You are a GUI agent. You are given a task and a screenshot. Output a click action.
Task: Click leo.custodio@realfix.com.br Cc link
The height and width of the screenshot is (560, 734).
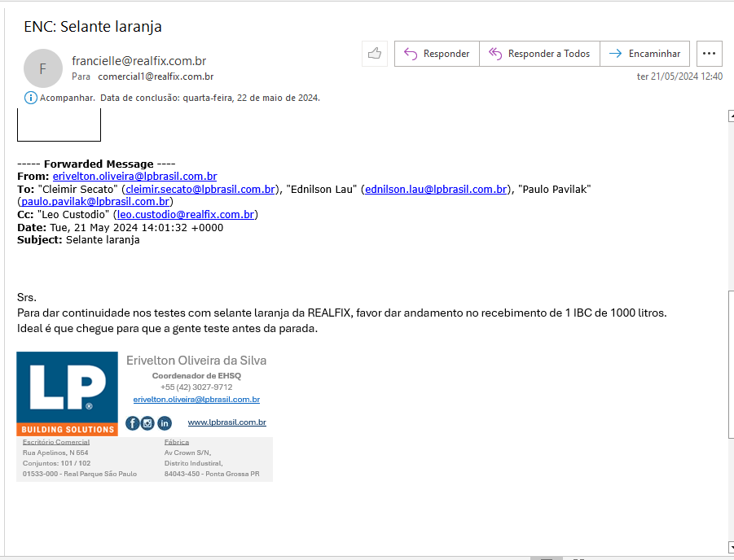(187, 215)
